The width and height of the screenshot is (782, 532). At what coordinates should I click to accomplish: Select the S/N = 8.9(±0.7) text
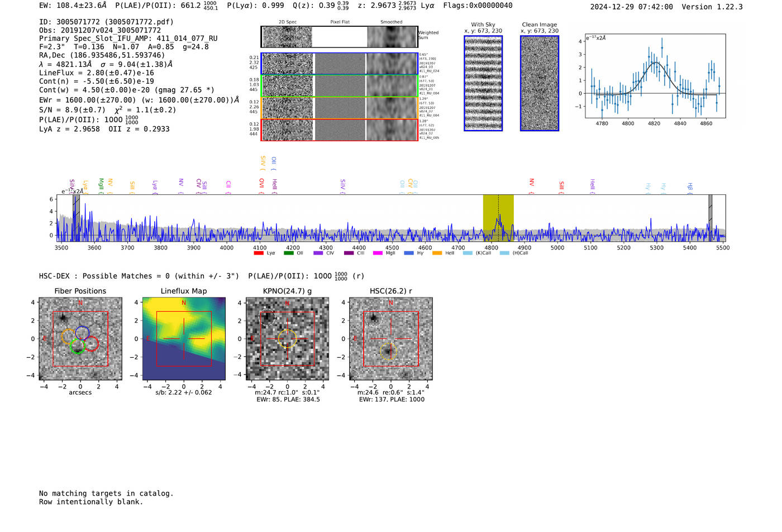click(x=73, y=110)
